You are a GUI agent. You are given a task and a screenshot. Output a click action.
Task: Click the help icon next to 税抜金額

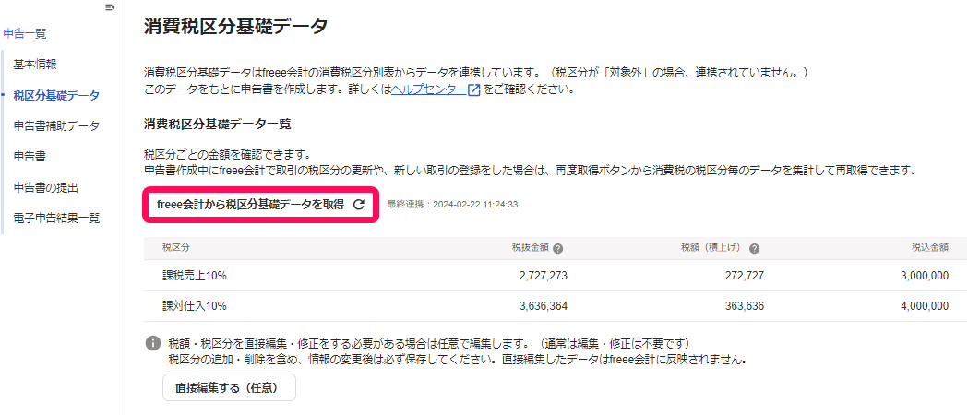click(x=558, y=248)
